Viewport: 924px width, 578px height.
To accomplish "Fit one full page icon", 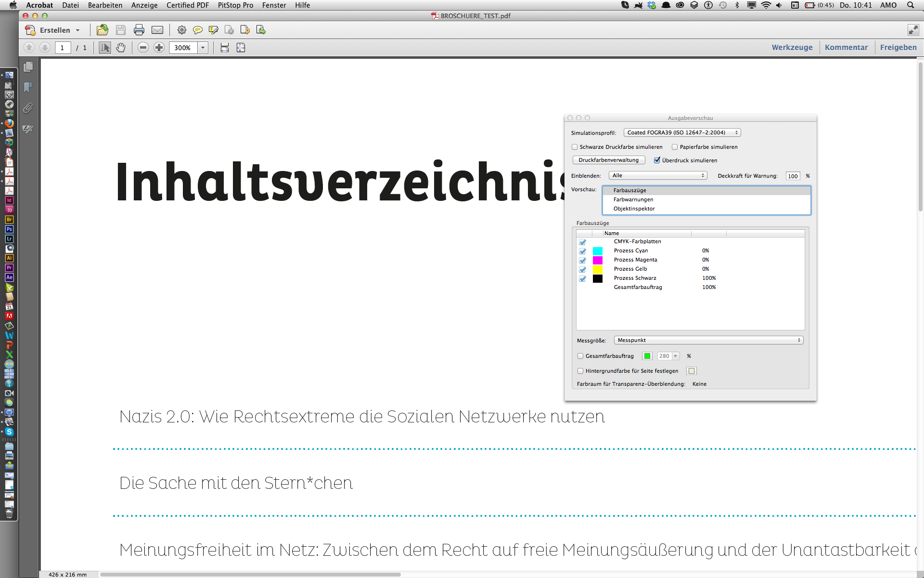I will pos(241,47).
